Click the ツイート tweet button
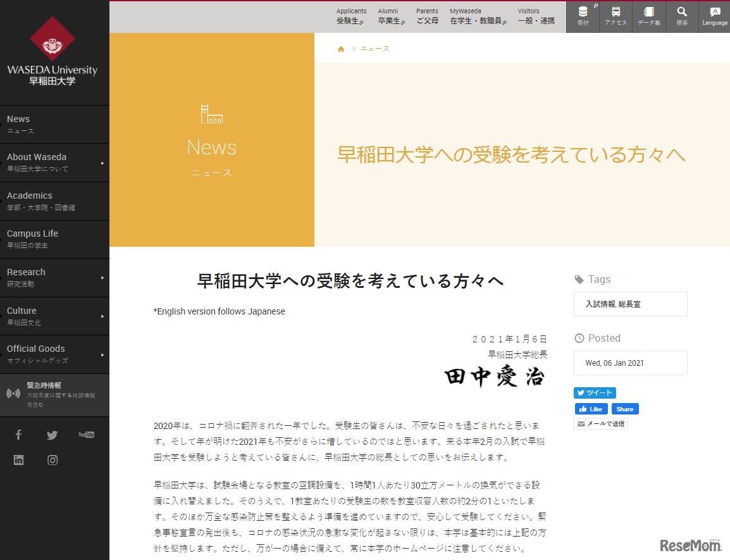 click(594, 392)
